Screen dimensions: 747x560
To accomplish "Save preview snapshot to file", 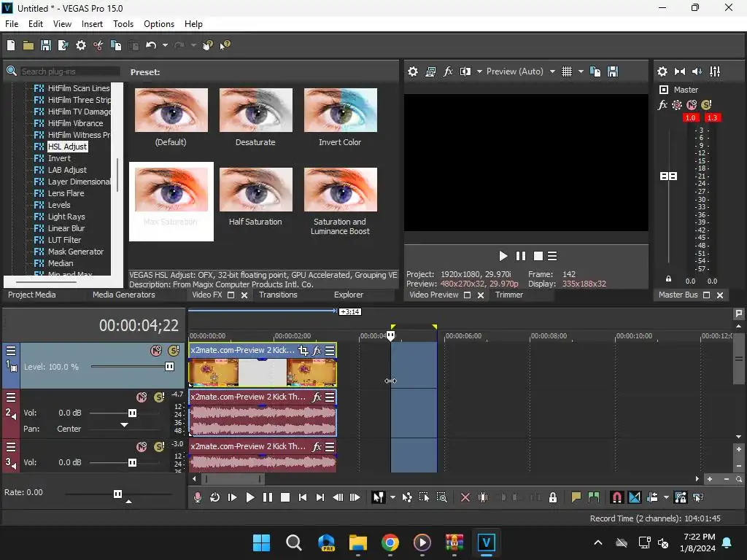I will [613, 71].
